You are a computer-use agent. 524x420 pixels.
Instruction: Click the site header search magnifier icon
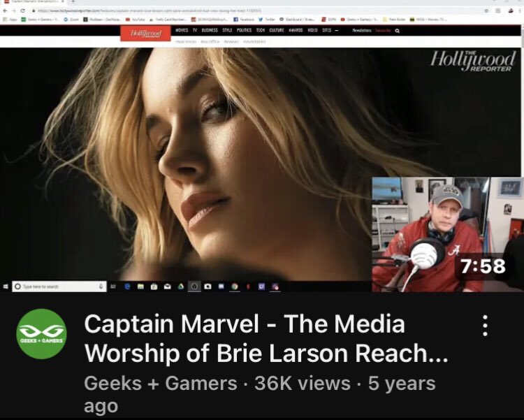point(397,31)
